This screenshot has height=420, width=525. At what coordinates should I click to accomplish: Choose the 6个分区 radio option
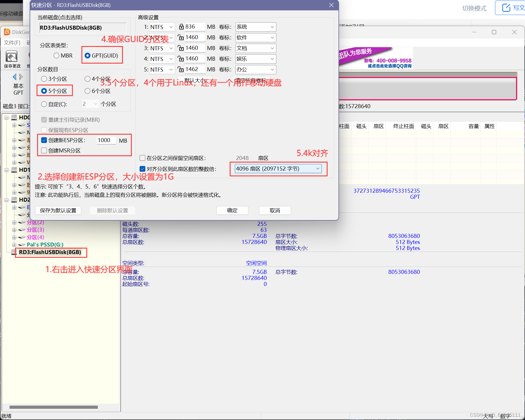[87, 91]
